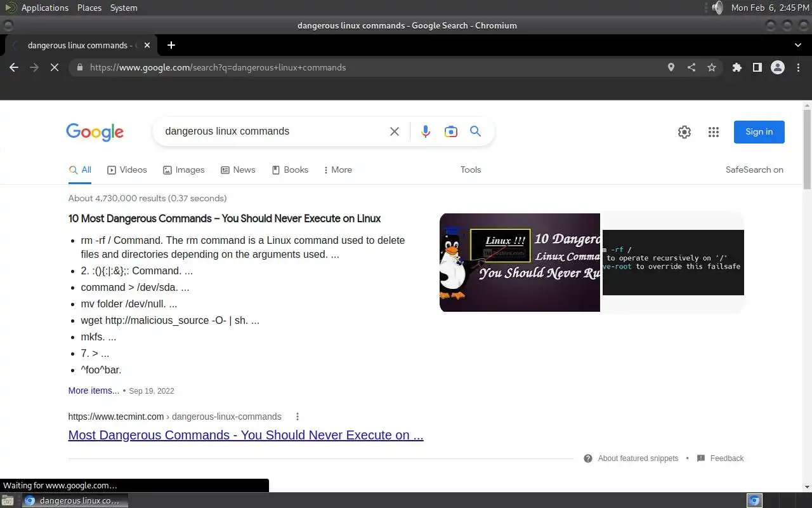Open the terminal rm -rf thumbnail
The height and width of the screenshot is (508, 812).
[673, 262]
